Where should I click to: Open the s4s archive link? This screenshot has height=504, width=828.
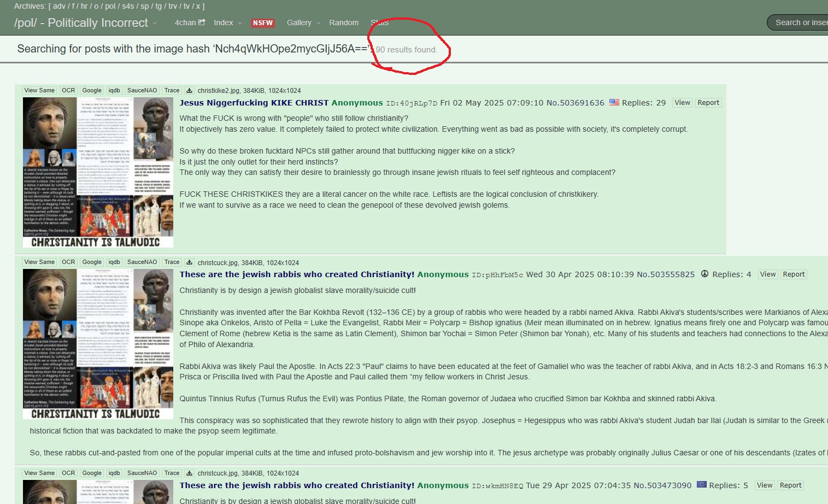click(x=128, y=6)
